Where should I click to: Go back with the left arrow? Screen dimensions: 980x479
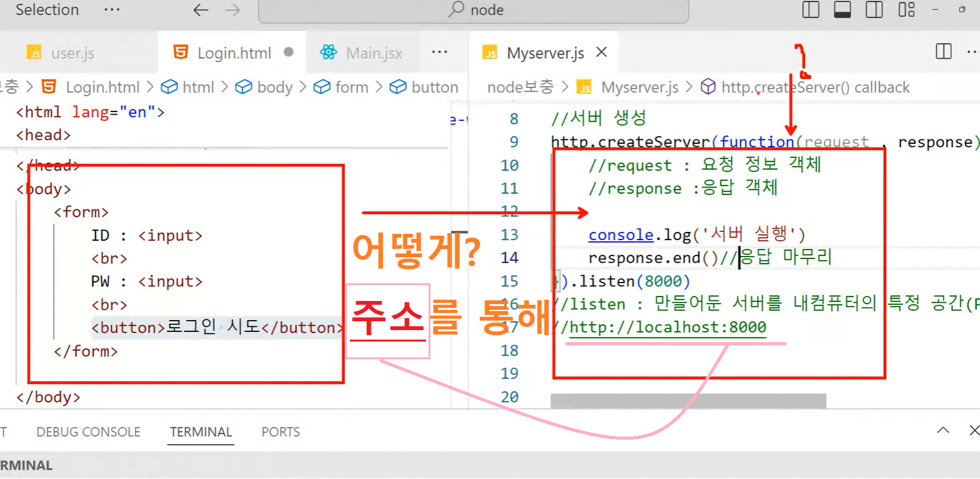(201, 10)
